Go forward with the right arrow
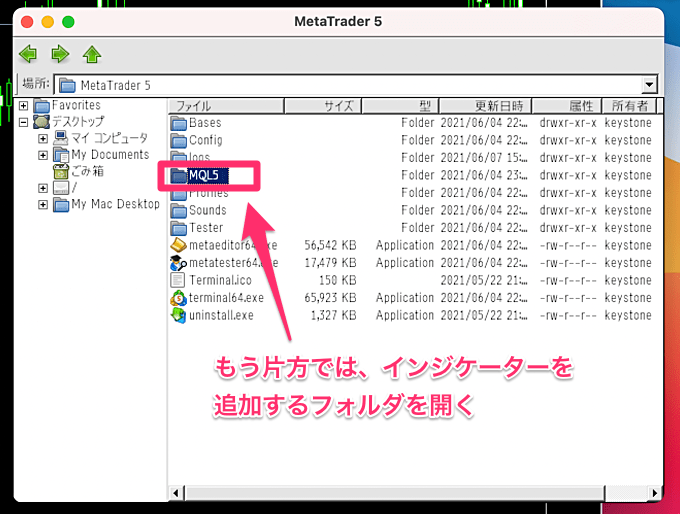Screen dimensions: 680x514 click(x=60, y=54)
